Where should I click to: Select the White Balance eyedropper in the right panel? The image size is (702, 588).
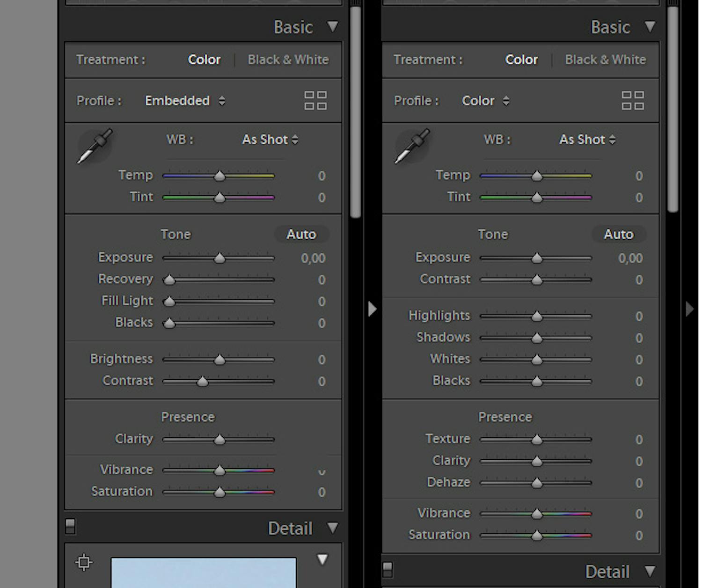[x=412, y=145]
